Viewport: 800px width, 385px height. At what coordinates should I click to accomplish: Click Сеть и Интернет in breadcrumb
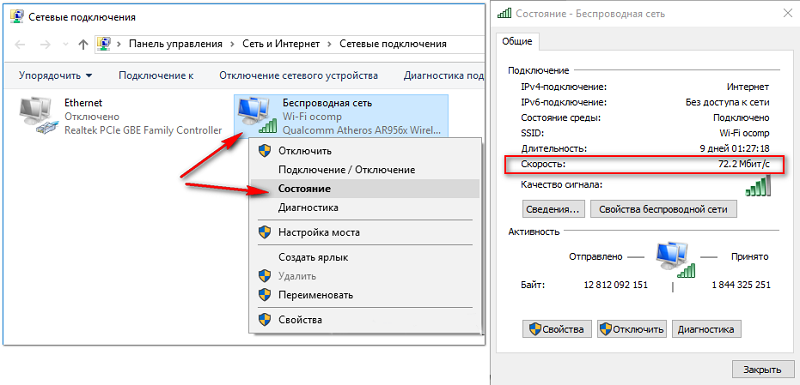click(281, 44)
